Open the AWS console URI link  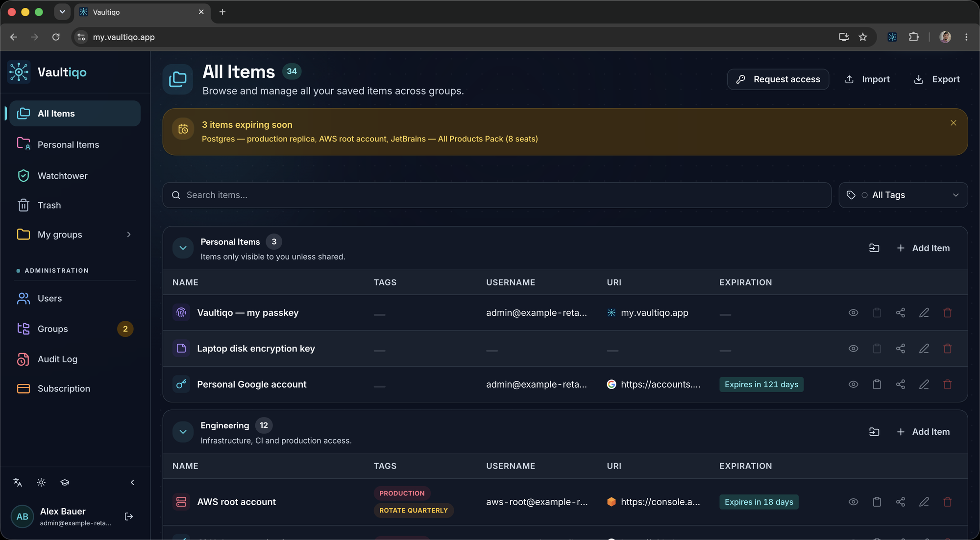coord(660,502)
